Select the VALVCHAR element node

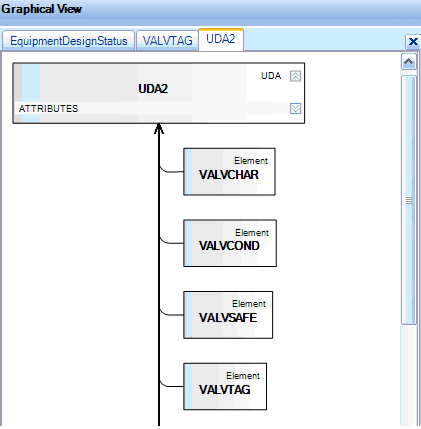click(229, 172)
